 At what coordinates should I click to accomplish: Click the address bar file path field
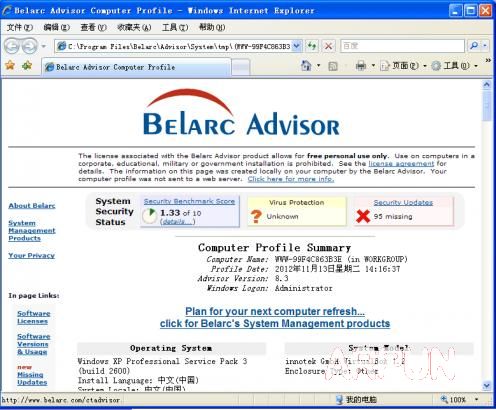[179, 46]
